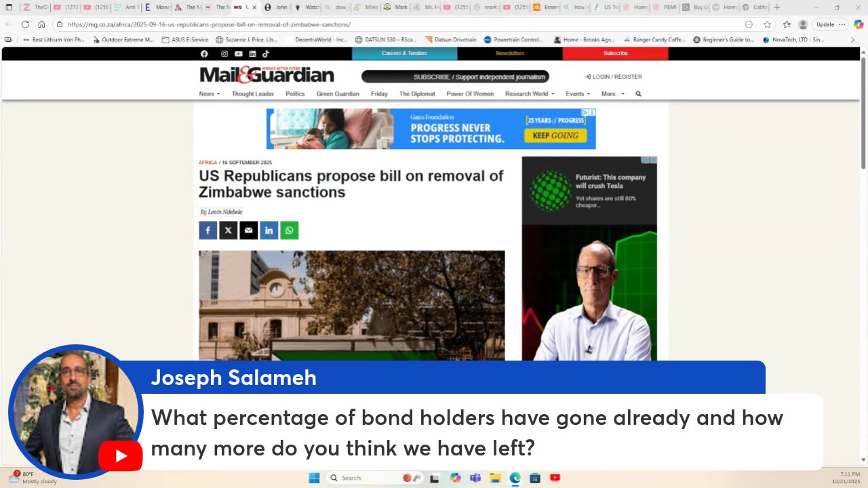Open the Politics section
Screen dimensions: 868x488
[x=295, y=94]
